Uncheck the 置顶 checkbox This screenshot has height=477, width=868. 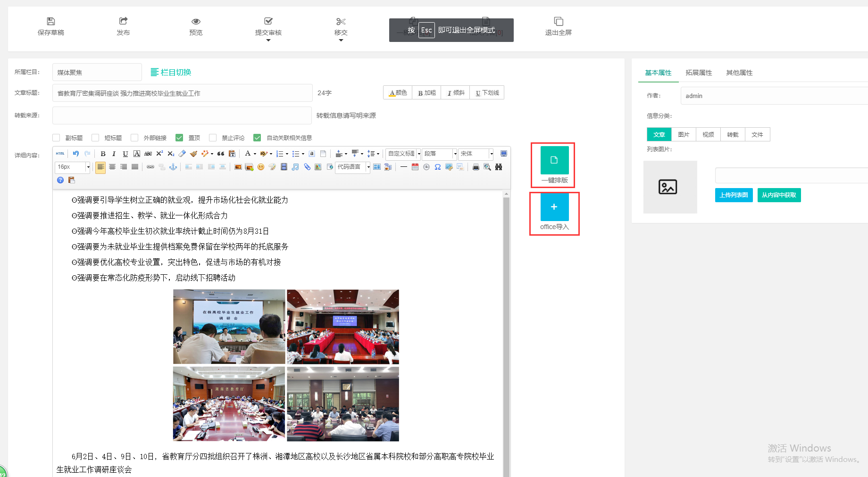pyautogui.click(x=179, y=138)
